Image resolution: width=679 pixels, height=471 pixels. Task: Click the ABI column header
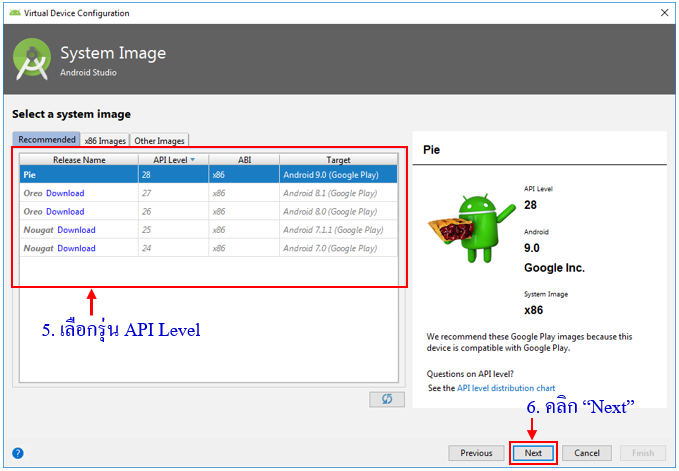(x=244, y=160)
